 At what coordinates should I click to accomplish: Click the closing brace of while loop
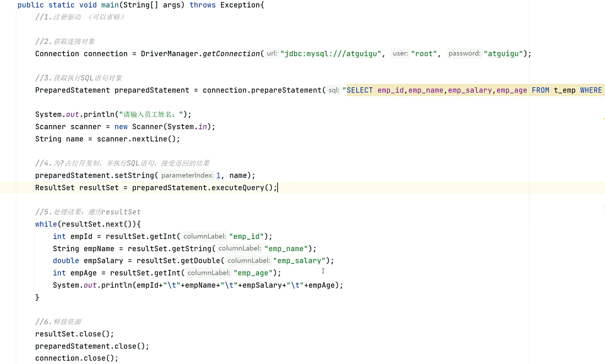pyautogui.click(x=37, y=297)
